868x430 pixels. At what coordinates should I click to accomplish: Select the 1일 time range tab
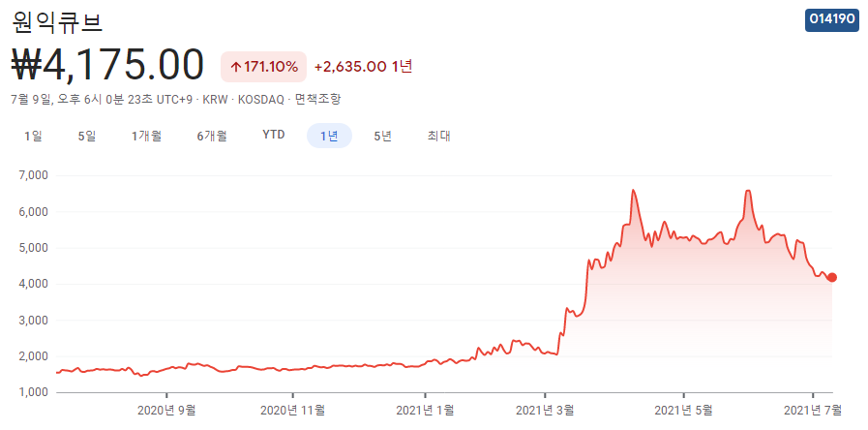pyautogui.click(x=33, y=136)
